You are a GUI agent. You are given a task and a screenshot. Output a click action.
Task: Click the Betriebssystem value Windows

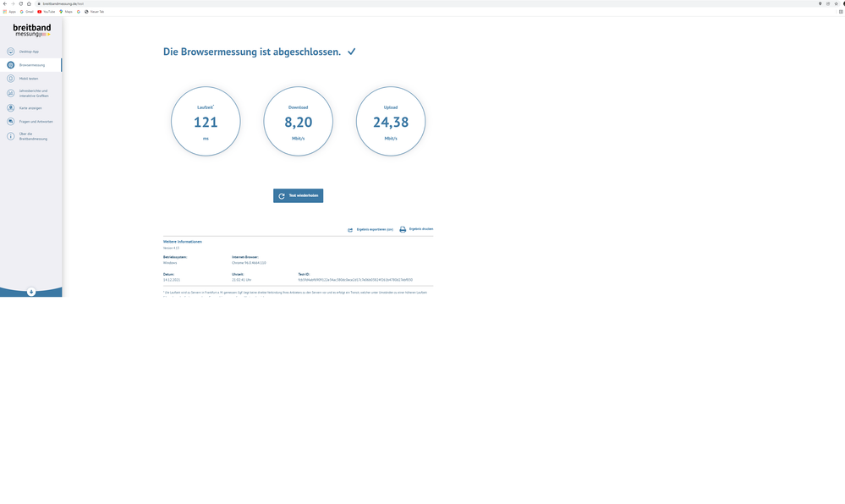pyautogui.click(x=170, y=263)
